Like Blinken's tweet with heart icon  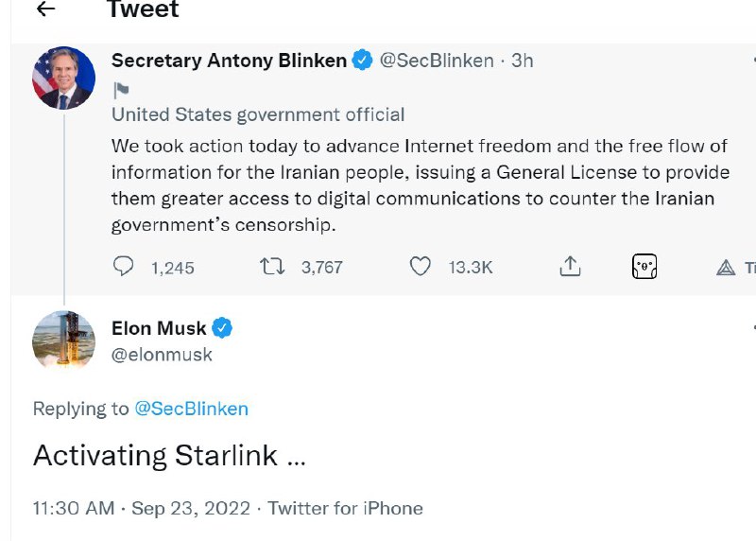(421, 267)
